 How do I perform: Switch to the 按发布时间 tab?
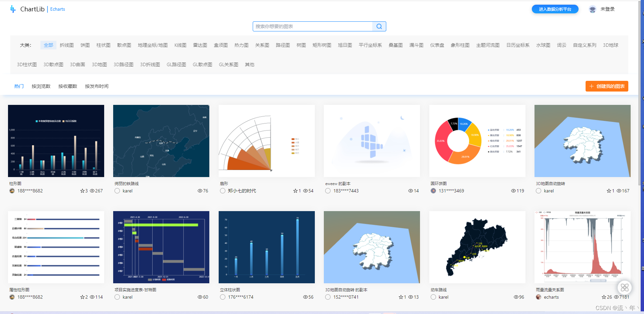pyautogui.click(x=96, y=86)
